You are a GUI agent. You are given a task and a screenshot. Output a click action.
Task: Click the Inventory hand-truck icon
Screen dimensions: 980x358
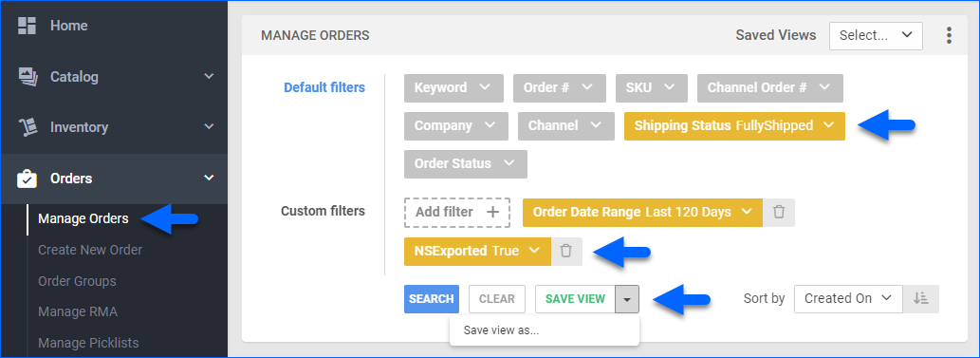click(27, 127)
